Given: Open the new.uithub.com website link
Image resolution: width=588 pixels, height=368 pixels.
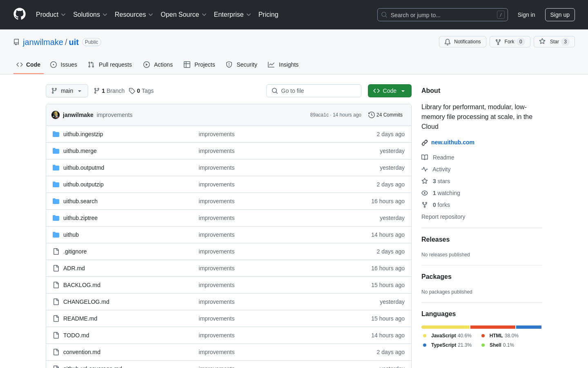Looking at the screenshot, I should point(452,142).
